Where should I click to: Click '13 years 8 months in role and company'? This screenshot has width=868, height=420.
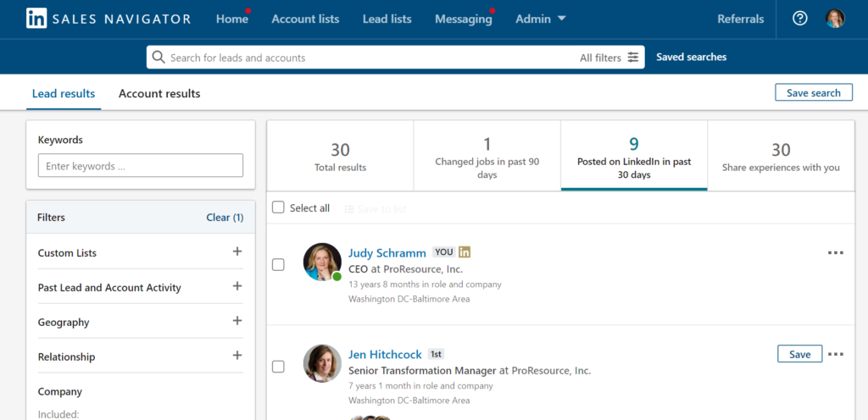(425, 284)
